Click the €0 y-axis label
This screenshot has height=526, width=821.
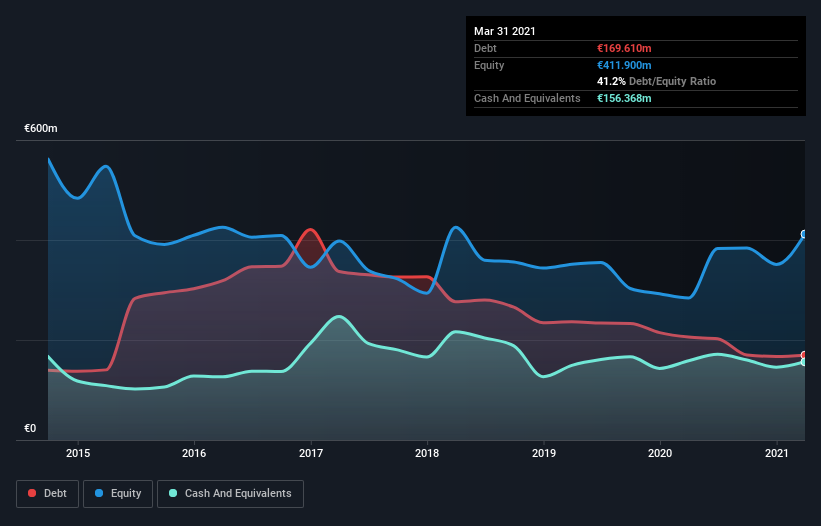coord(30,428)
